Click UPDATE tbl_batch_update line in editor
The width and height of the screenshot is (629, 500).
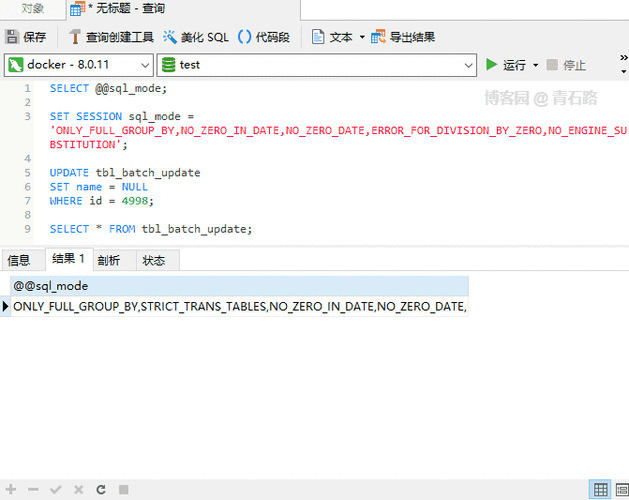pos(125,173)
